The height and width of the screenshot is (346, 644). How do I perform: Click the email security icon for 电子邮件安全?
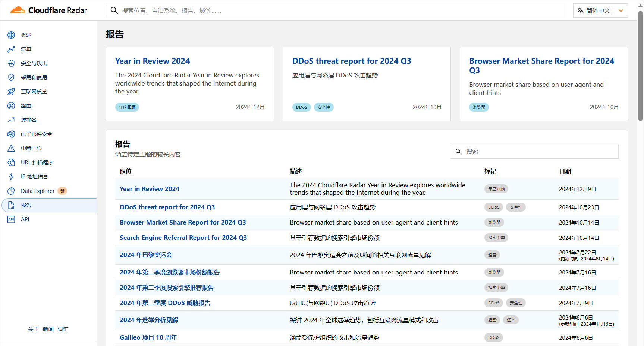pos(11,134)
